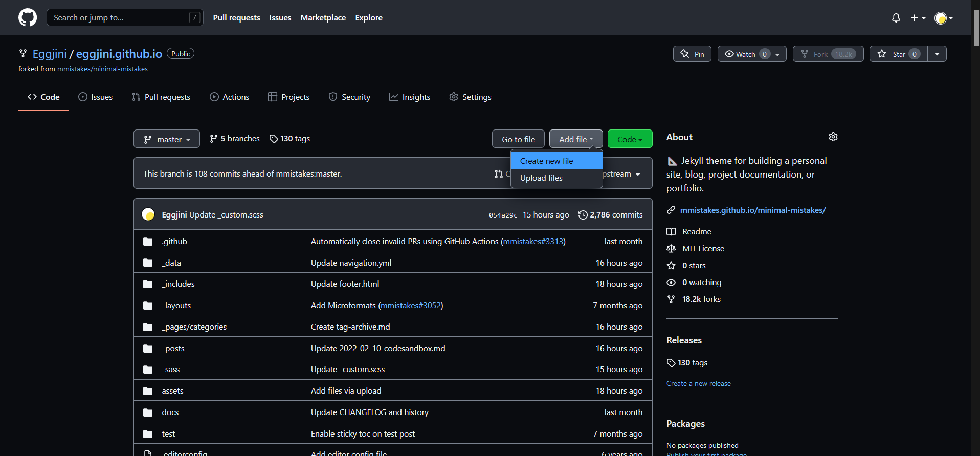Click the _includes folder icon
980x456 pixels.
pos(148,284)
